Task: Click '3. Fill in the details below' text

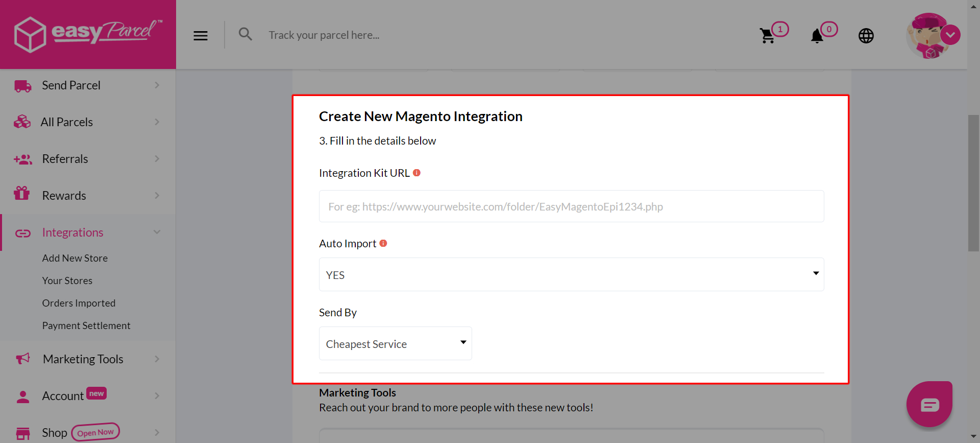Action: 377,141
